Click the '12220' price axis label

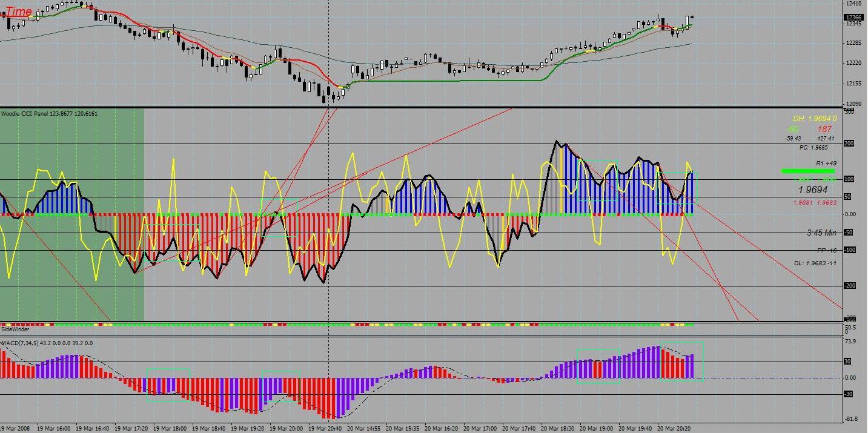pyautogui.click(x=853, y=63)
